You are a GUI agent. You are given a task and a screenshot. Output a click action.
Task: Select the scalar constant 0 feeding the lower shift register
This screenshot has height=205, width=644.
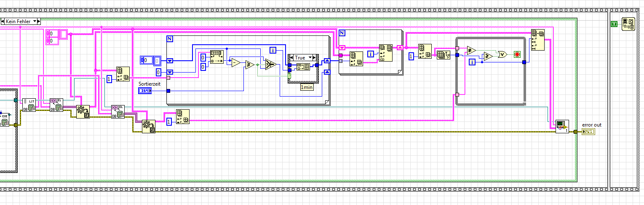pos(158,73)
